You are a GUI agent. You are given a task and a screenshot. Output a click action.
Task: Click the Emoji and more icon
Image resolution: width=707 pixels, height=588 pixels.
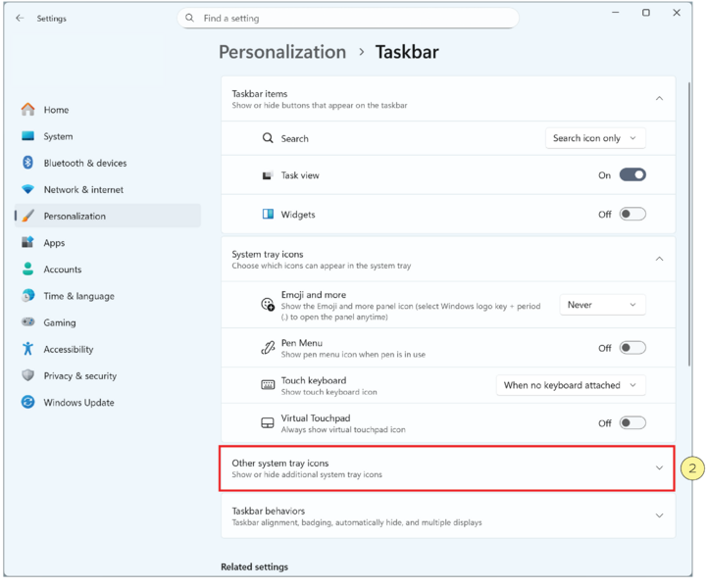pyautogui.click(x=268, y=305)
